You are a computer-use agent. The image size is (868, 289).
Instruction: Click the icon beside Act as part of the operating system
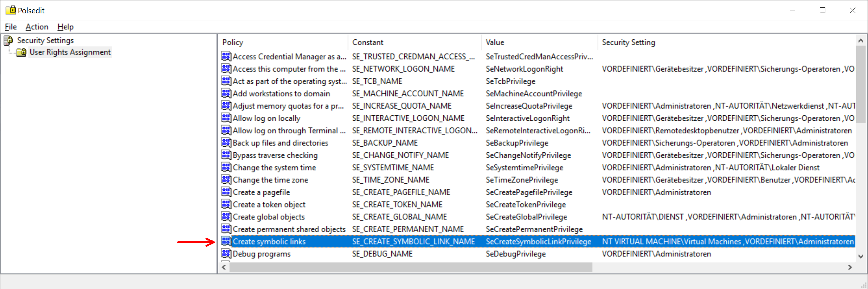click(226, 81)
